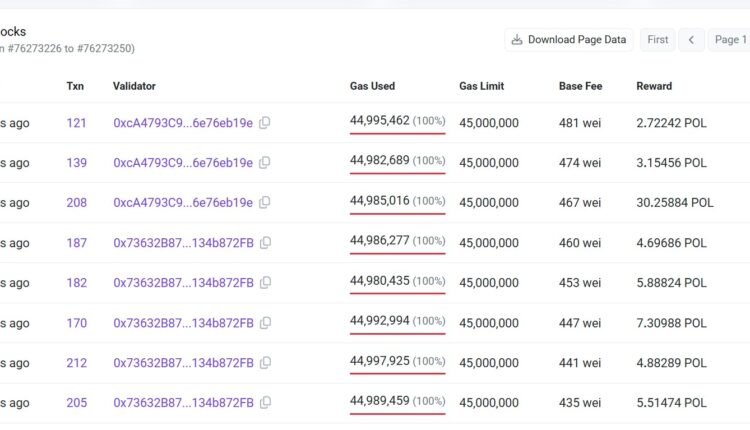Open validator 0x73632B87 in the 182-transaction row

(x=183, y=283)
